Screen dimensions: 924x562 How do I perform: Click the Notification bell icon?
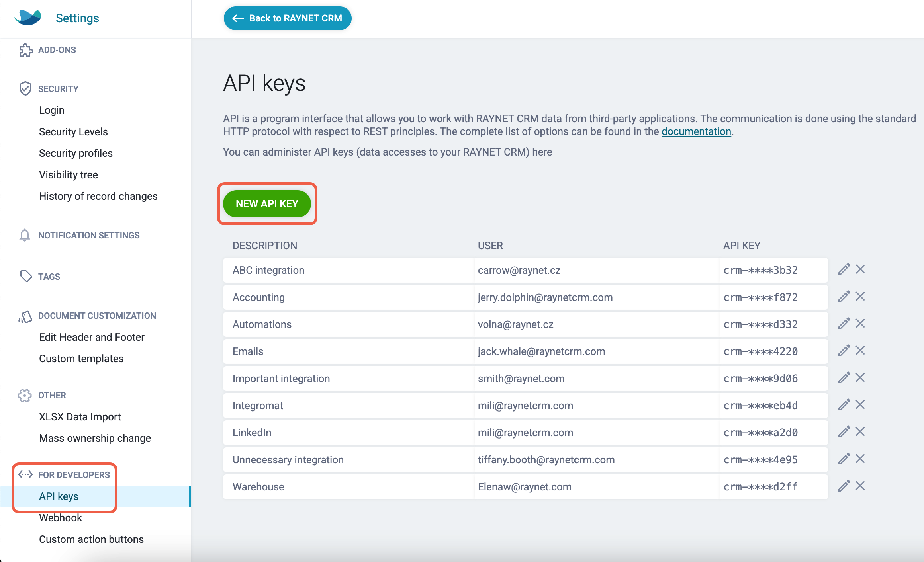coord(25,235)
